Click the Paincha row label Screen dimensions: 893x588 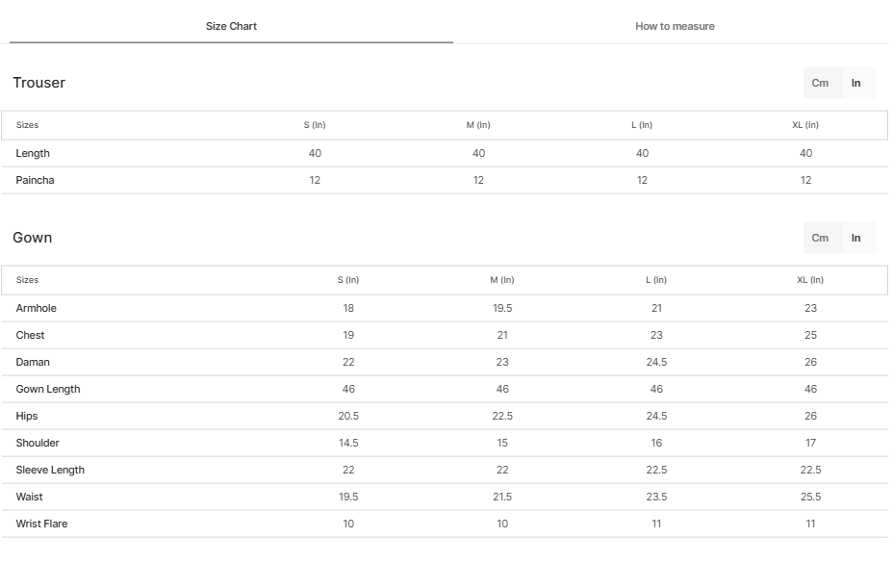[x=36, y=180]
